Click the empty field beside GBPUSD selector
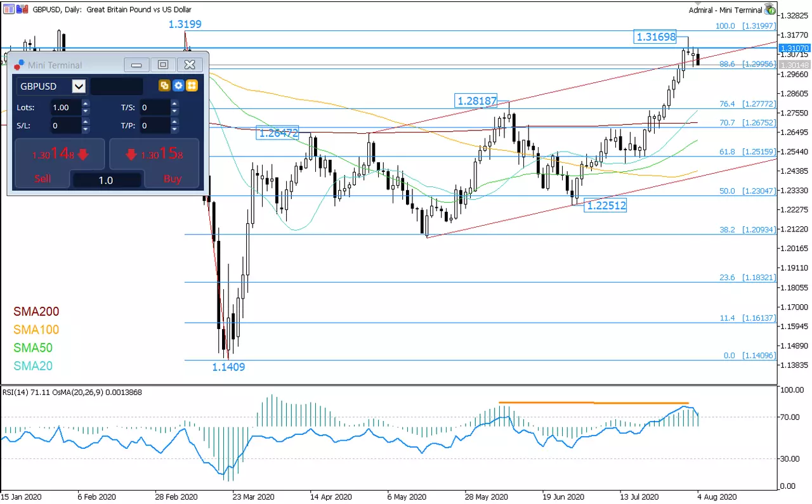The image size is (812, 504). click(x=117, y=86)
